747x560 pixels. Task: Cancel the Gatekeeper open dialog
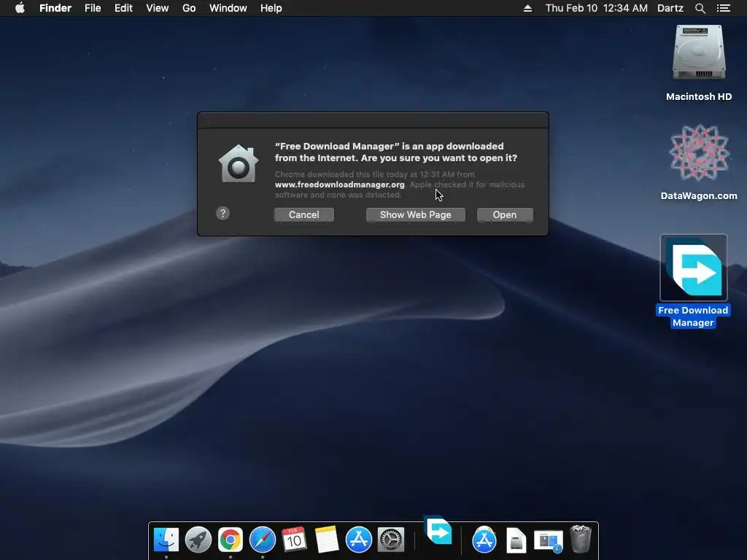(304, 215)
